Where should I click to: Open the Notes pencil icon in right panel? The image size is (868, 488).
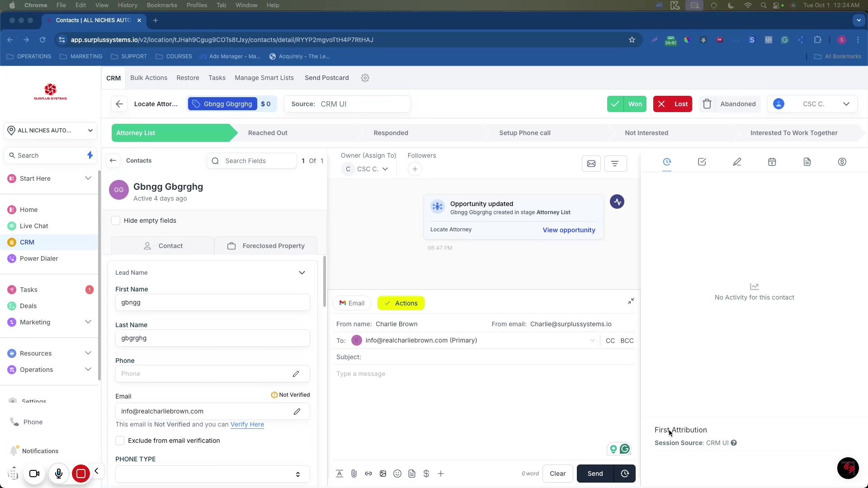click(737, 162)
